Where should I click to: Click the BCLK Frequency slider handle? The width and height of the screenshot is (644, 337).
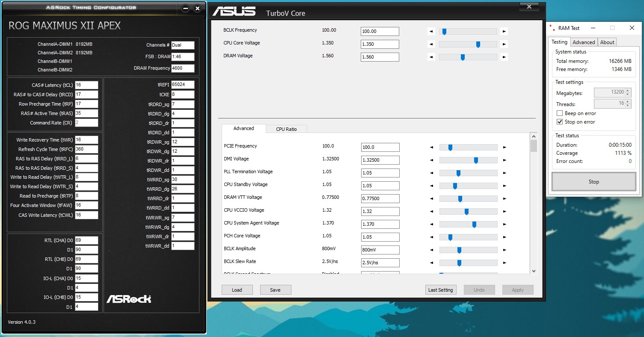click(x=444, y=32)
